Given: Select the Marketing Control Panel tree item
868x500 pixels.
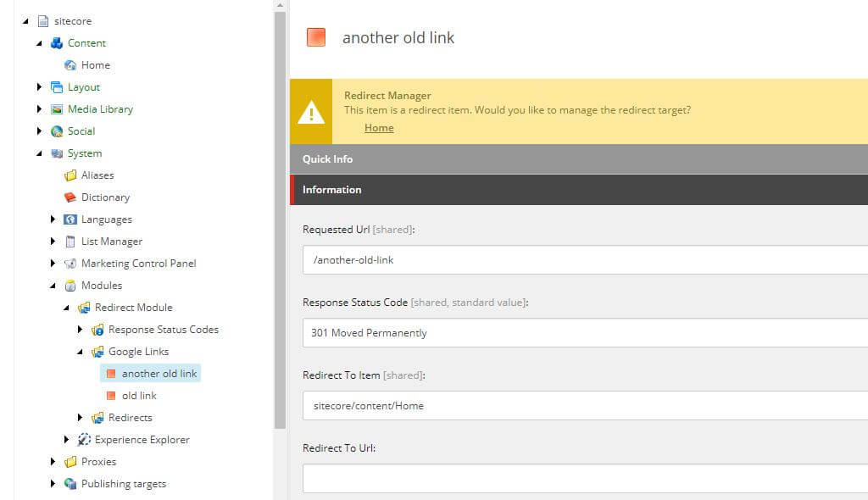Looking at the screenshot, I should click(x=138, y=264).
